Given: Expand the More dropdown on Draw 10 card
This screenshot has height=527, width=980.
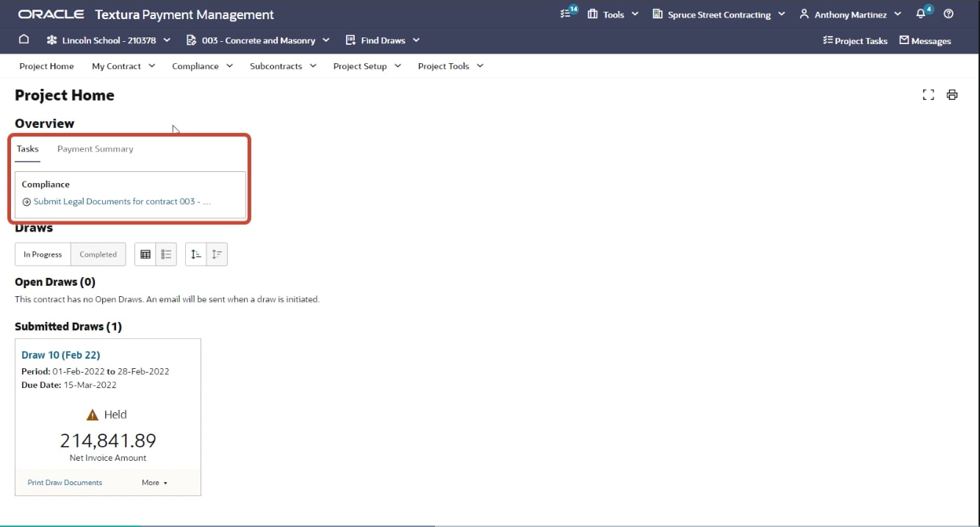Looking at the screenshot, I should pyautogui.click(x=154, y=483).
